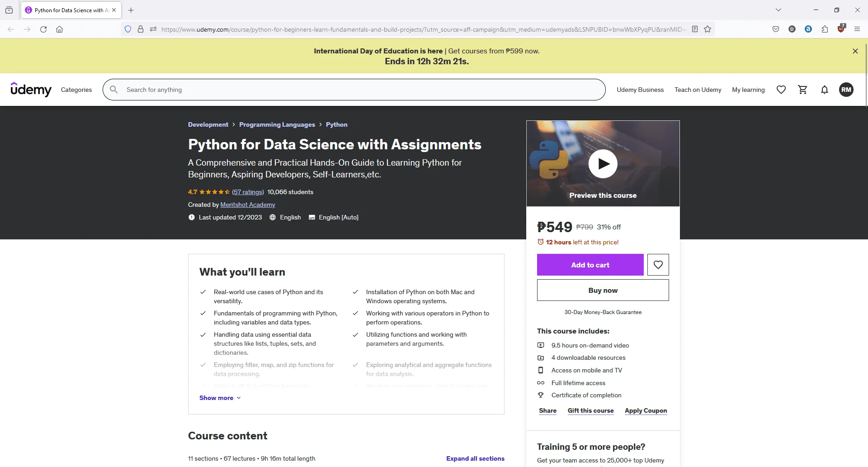The width and height of the screenshot is (868, 467).
Task: Save page to Pocket
Action: (776, 29)
